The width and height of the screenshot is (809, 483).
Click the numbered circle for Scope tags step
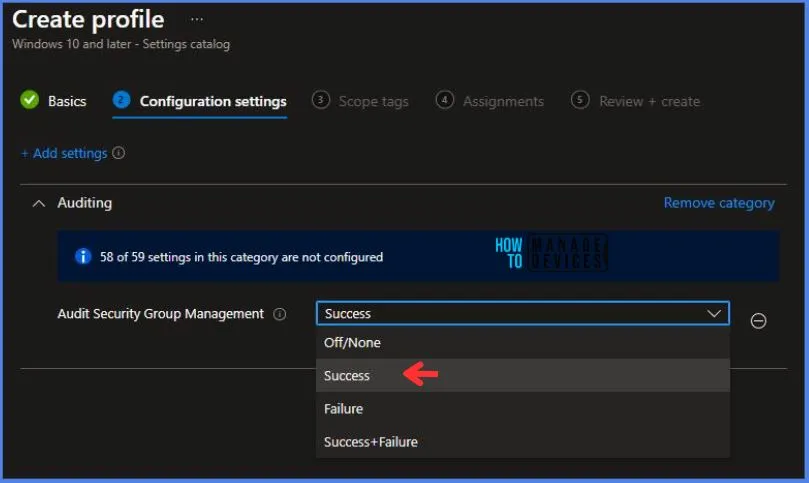(x=320, y=100)
